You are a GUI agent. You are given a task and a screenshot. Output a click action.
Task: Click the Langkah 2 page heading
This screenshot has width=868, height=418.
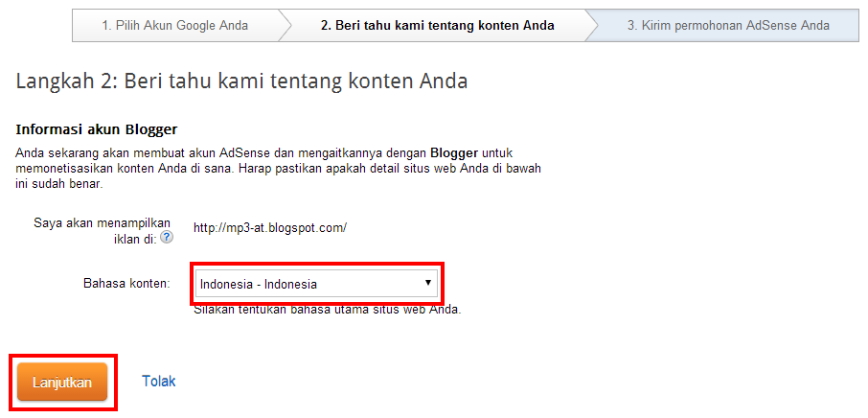242,81
